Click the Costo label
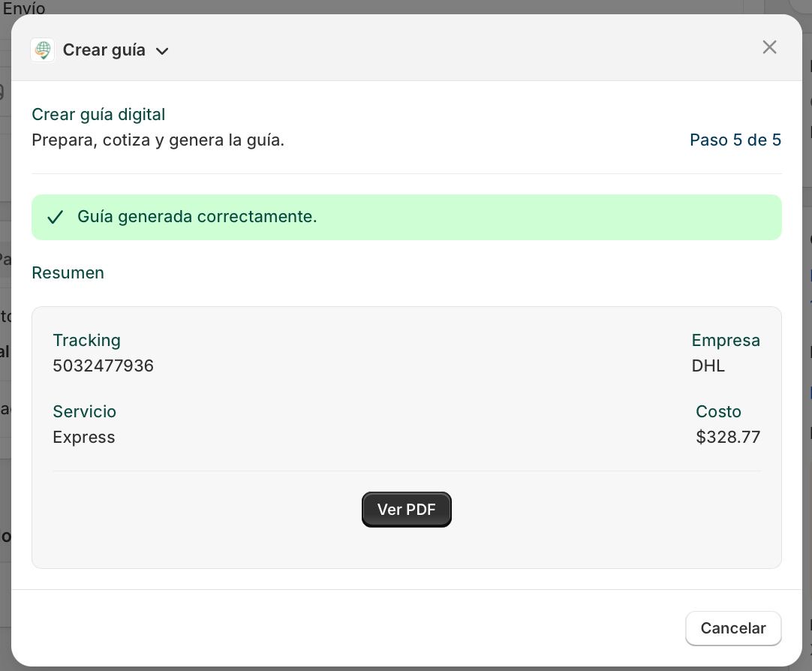This screenshot has width=812, height=671. coord(718,411)
